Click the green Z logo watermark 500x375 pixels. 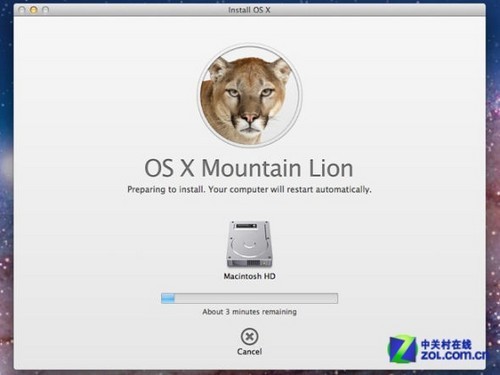[x=402, y=349]
